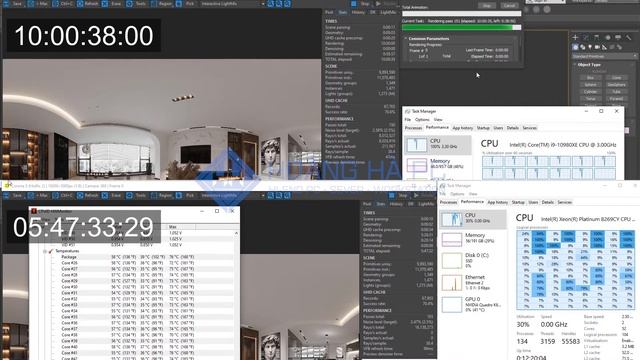
Task: Select the Cameras category icon
Action: (597, 47)
